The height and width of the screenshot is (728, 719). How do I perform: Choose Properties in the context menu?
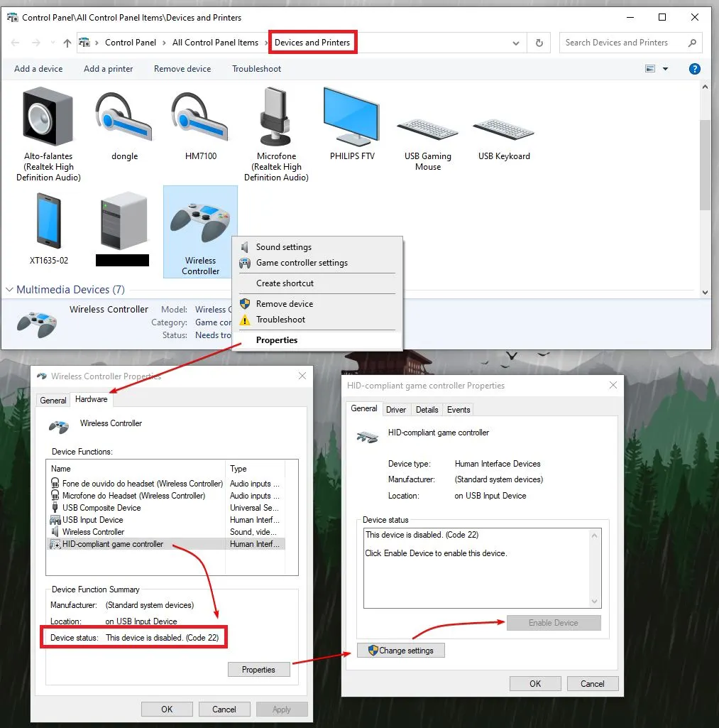tap(277, 340)
